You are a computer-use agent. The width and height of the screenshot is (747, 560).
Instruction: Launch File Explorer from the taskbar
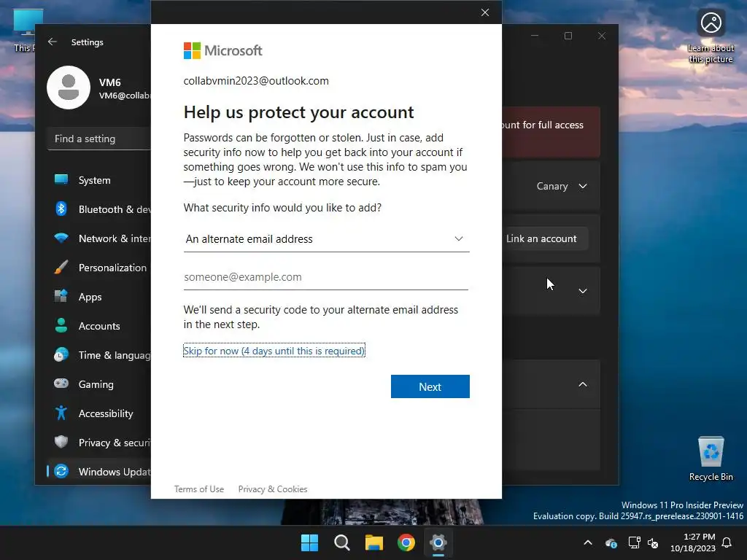click(x=374, y=542)
